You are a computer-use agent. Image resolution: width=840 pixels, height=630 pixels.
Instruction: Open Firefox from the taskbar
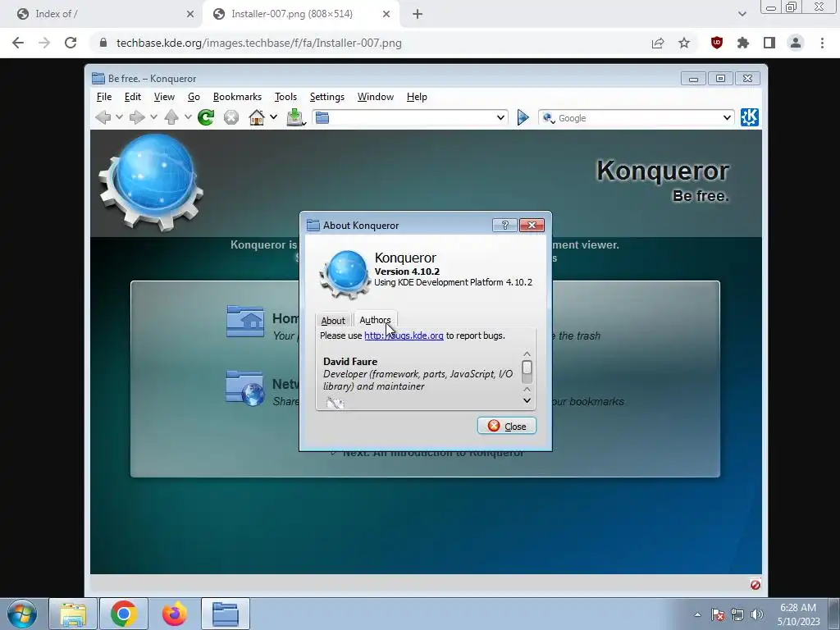point(175,614)
